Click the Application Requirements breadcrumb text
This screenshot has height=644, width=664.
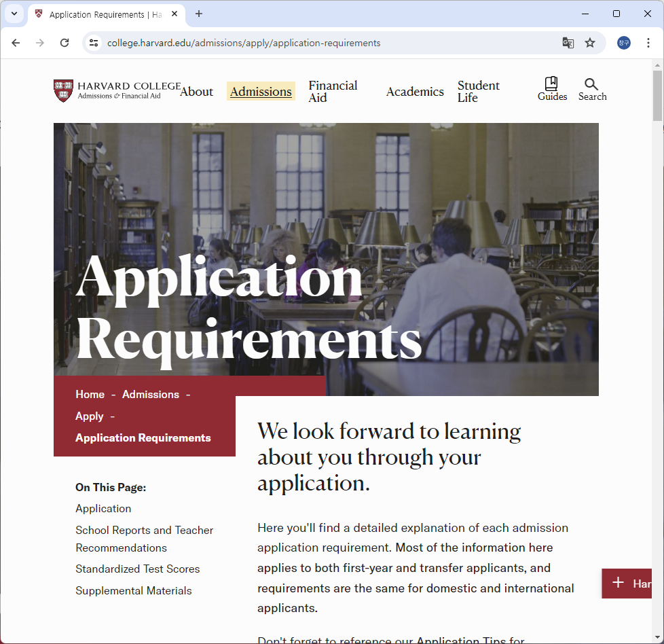[x=143, y=438]
